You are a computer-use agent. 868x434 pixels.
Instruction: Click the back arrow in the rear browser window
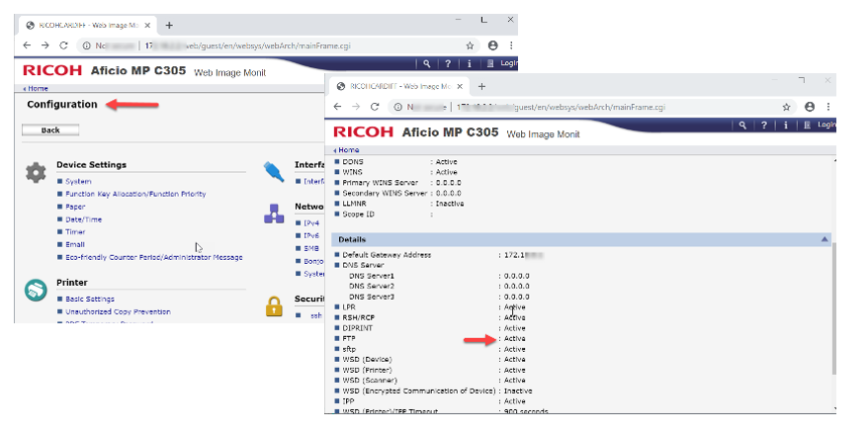(27, 45)
